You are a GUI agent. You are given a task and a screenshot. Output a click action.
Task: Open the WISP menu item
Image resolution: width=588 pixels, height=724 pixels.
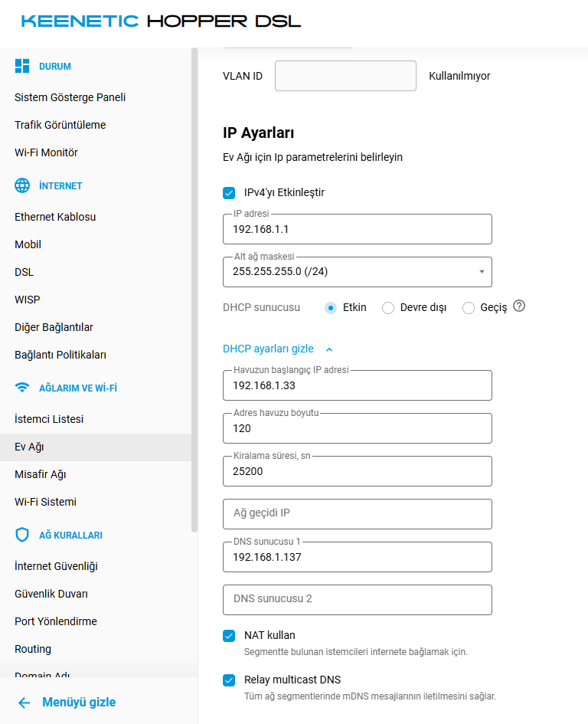(28, 300)
